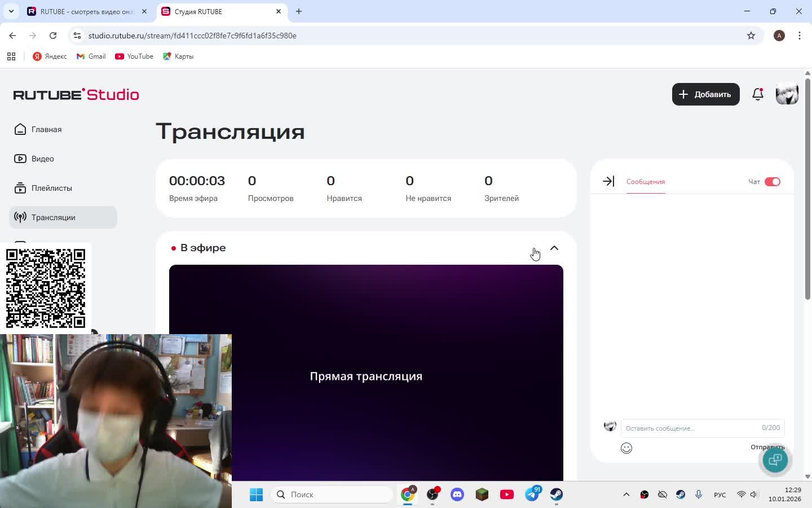Click the microphone tray icon
The height and width of the screenshot is (508, 812).
(699, 494)
